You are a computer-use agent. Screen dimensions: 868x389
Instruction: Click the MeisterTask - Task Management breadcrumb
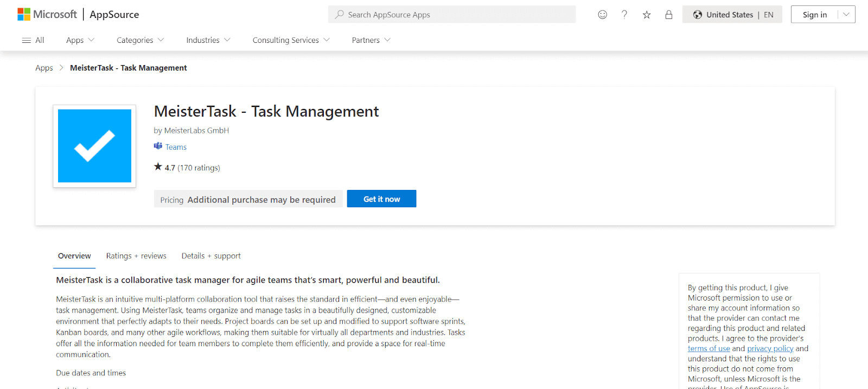click(128, 68)
